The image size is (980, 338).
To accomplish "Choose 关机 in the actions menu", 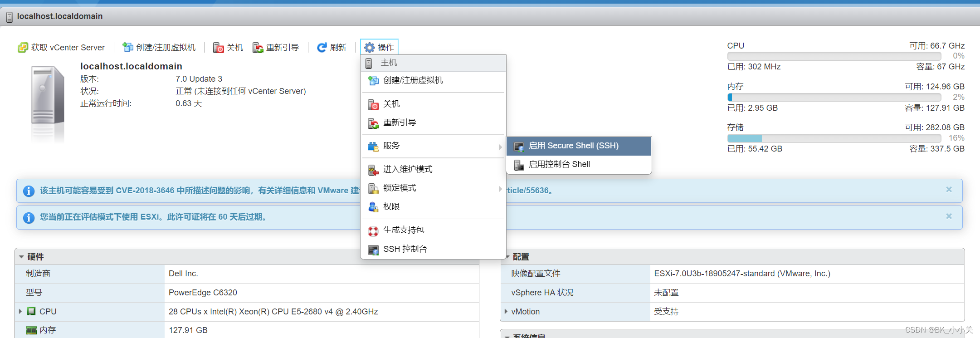I will point(433,104).
